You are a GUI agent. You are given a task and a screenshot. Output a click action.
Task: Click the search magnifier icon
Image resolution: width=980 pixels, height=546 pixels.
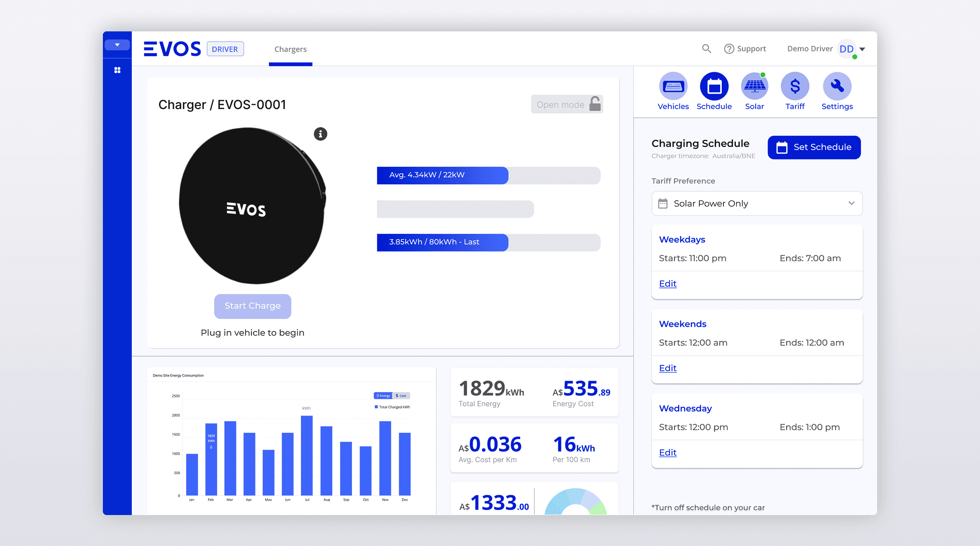[706, 49]
